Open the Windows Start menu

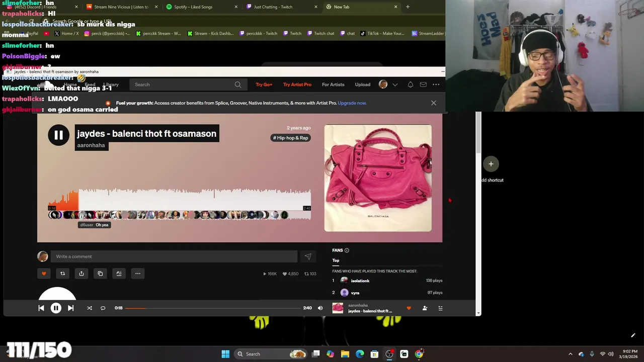pyautogui.click(x=225, y=354)
